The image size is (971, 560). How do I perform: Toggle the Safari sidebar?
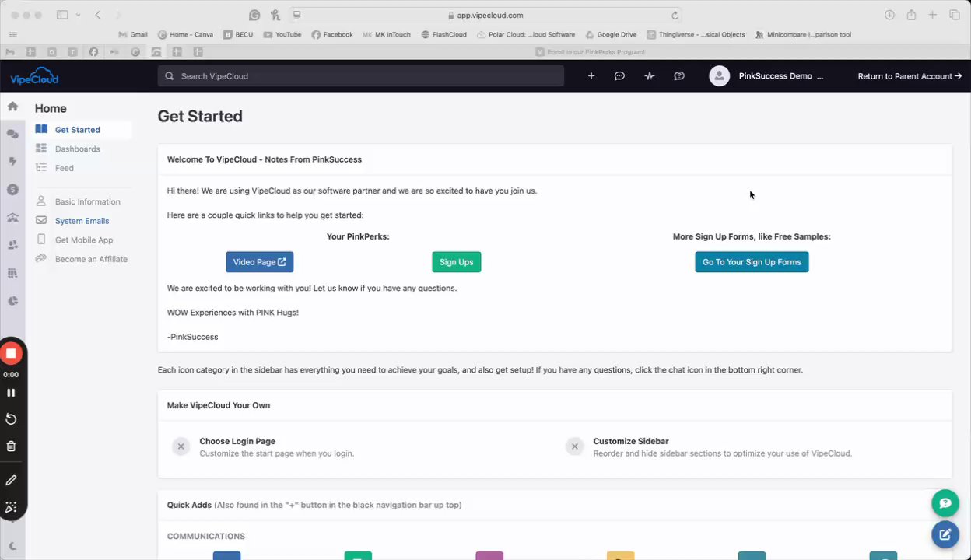tap(62, 15)
